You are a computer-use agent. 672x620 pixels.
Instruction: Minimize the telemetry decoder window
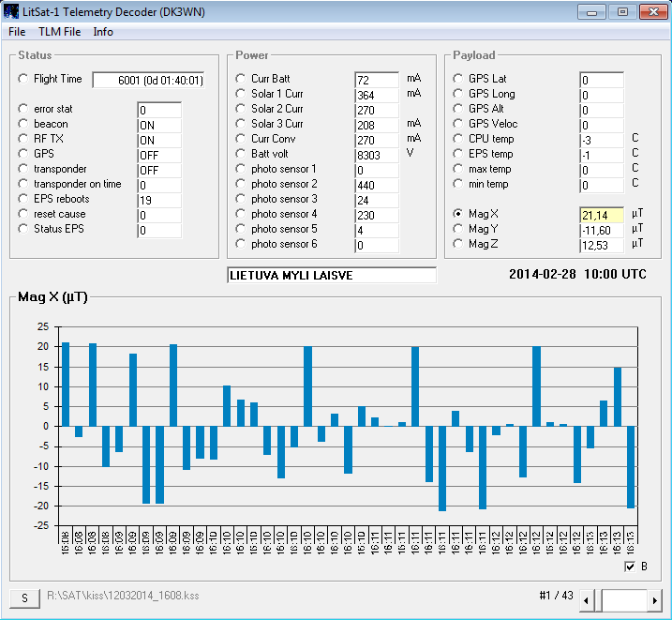(x=590, y=12)
